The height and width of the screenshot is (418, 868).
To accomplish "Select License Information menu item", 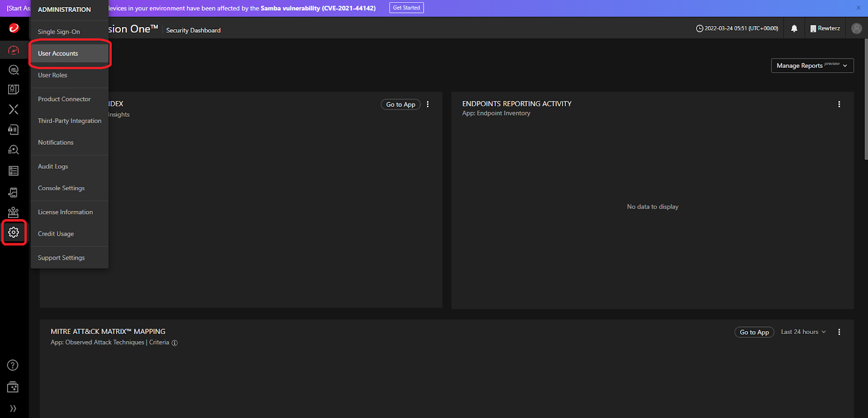I will click(x=69, y=212).
